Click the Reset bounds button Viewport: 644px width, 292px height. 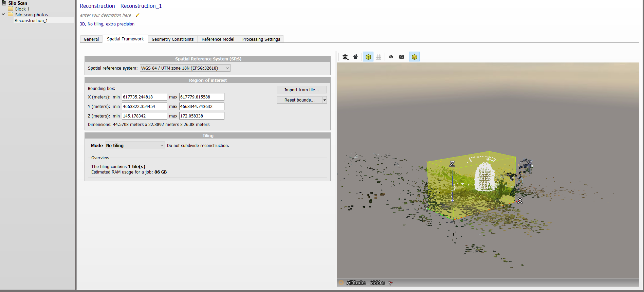299,100
